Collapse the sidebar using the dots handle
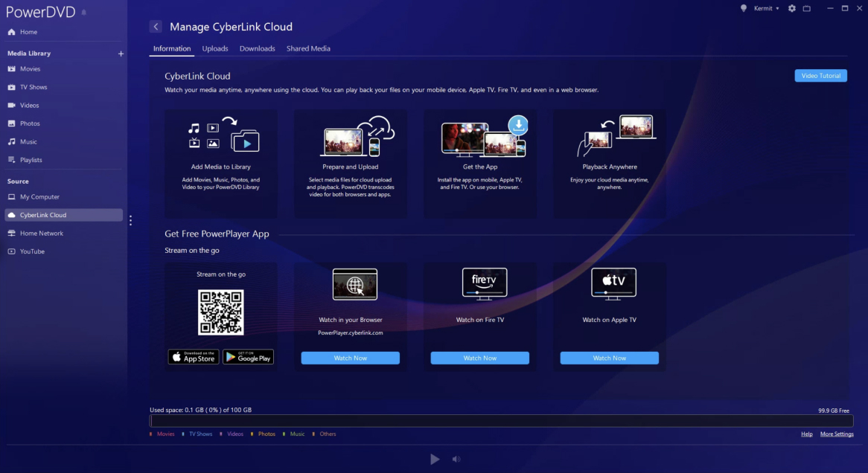The image size is (868, 473). 130,220
